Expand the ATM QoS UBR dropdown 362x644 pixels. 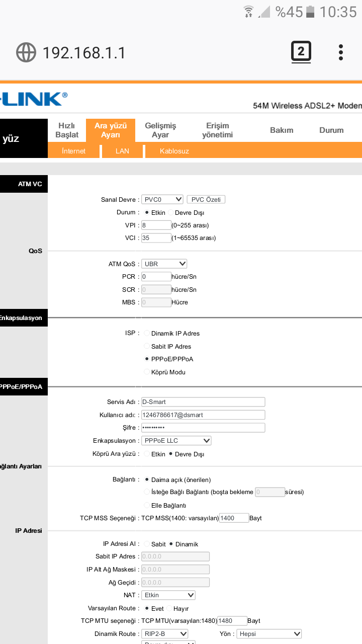[x=164, y=264]
